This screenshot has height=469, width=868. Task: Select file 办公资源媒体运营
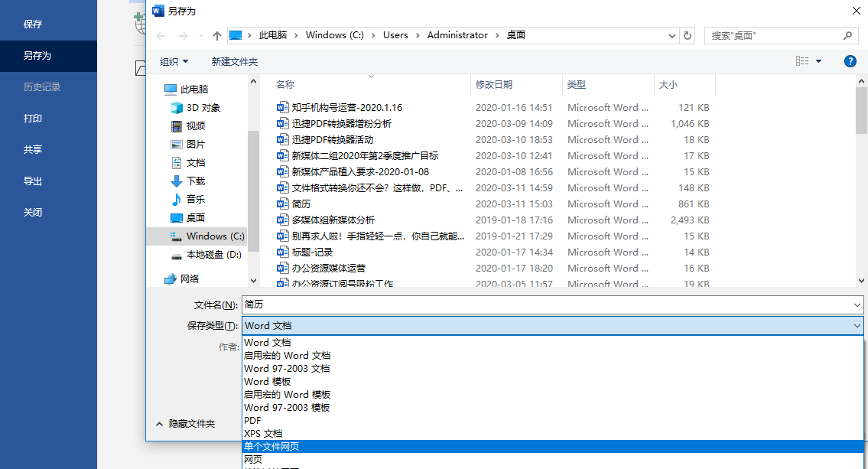click(x=328, y=268)
